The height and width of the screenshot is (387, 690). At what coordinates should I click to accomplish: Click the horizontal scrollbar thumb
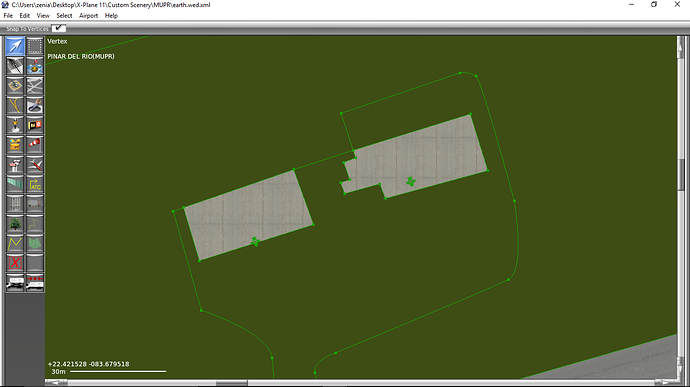pos(231,383)
